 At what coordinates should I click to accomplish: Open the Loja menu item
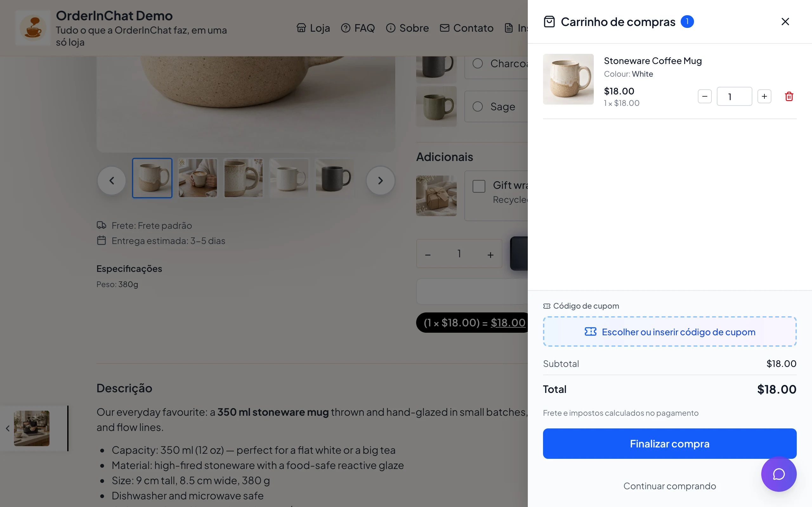313,28
